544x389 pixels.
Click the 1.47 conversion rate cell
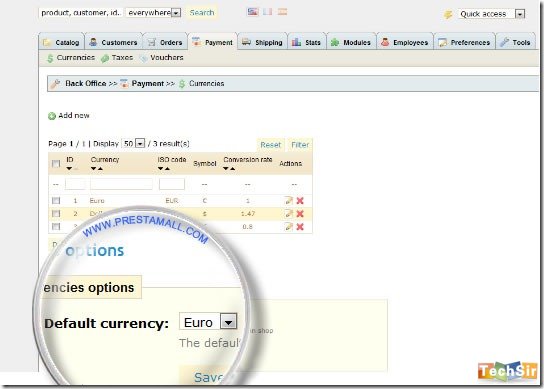pos(248,214)
